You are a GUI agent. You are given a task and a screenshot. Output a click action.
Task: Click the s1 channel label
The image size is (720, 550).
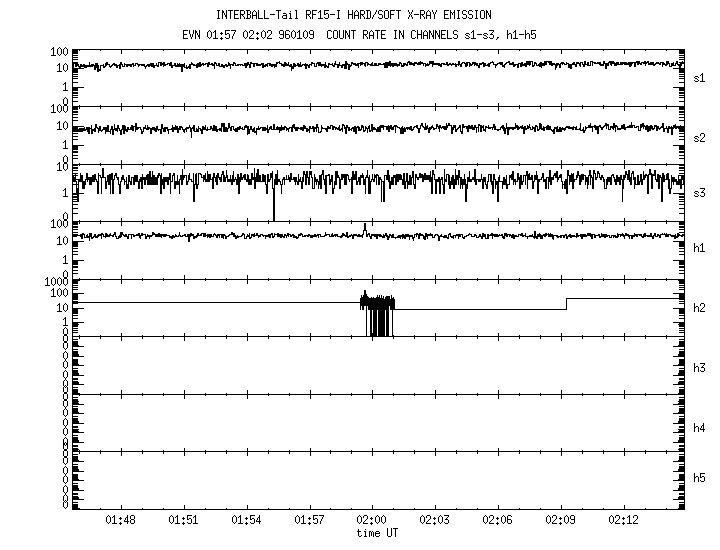tap(700, 77)
